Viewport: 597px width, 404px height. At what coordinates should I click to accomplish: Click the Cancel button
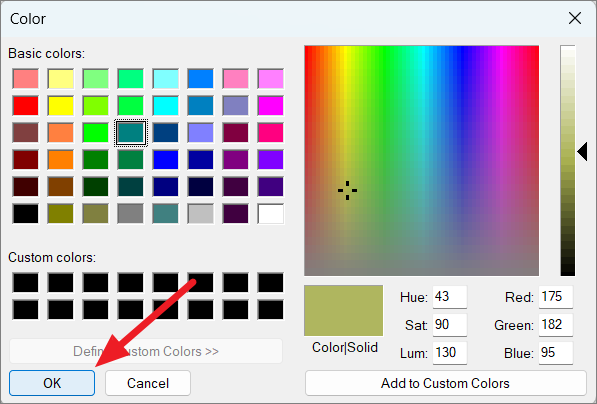[148, 383]
